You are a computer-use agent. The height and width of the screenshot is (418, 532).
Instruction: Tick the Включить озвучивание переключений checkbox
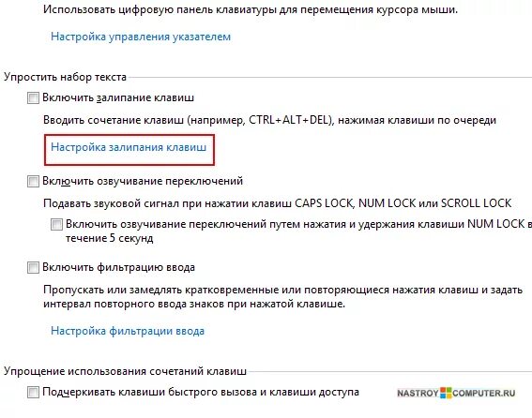pos(33,181)
